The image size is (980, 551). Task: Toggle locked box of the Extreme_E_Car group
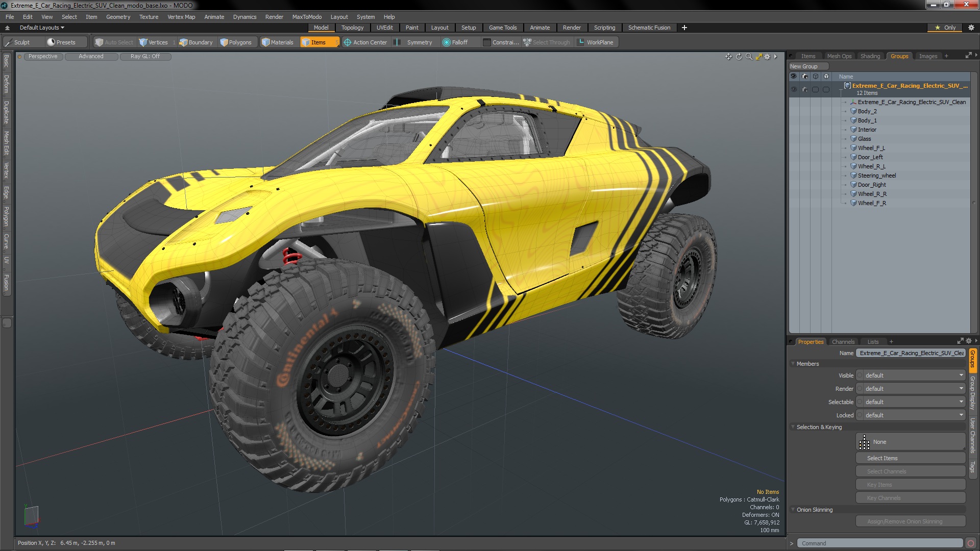click(x=826, y=89)
